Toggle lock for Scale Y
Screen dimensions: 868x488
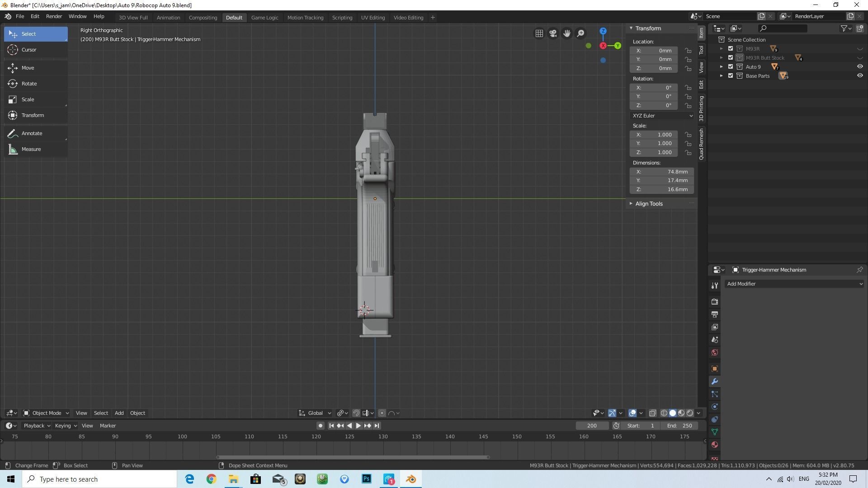click(x=688, y=143)
